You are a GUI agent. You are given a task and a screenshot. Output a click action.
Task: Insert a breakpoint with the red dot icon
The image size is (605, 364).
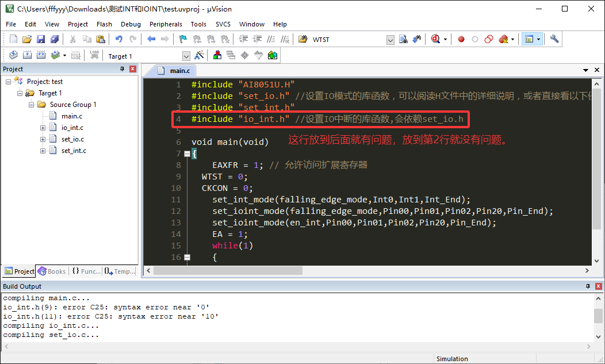[461, 39]
